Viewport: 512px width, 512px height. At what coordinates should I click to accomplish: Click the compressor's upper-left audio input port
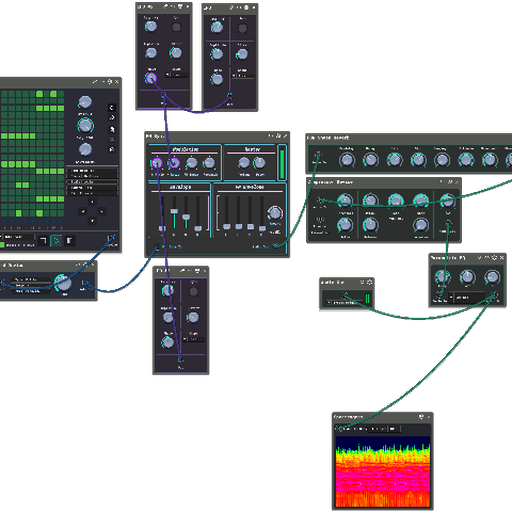click(x=320, y=200)
